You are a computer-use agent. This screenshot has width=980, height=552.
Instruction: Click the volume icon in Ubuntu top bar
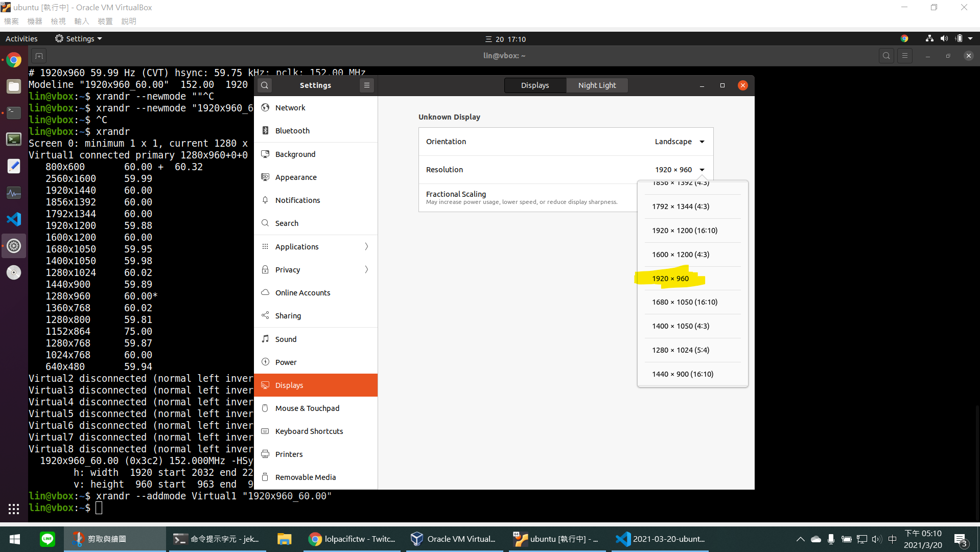(x=944, y=39)
